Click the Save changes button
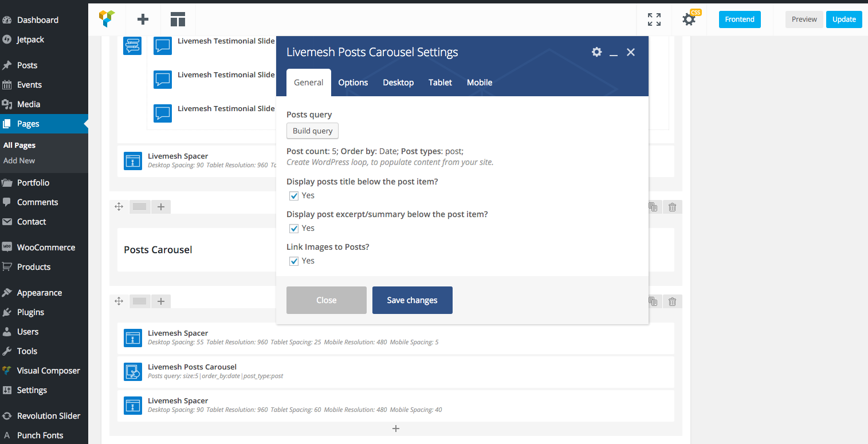Screen dimensions: 868x444 click(x=413, y=300)
